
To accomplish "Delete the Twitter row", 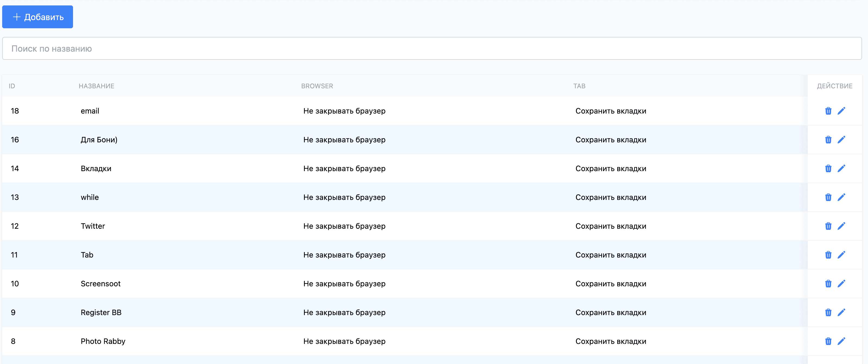I will pyautogui.click(x=828, y=226).
